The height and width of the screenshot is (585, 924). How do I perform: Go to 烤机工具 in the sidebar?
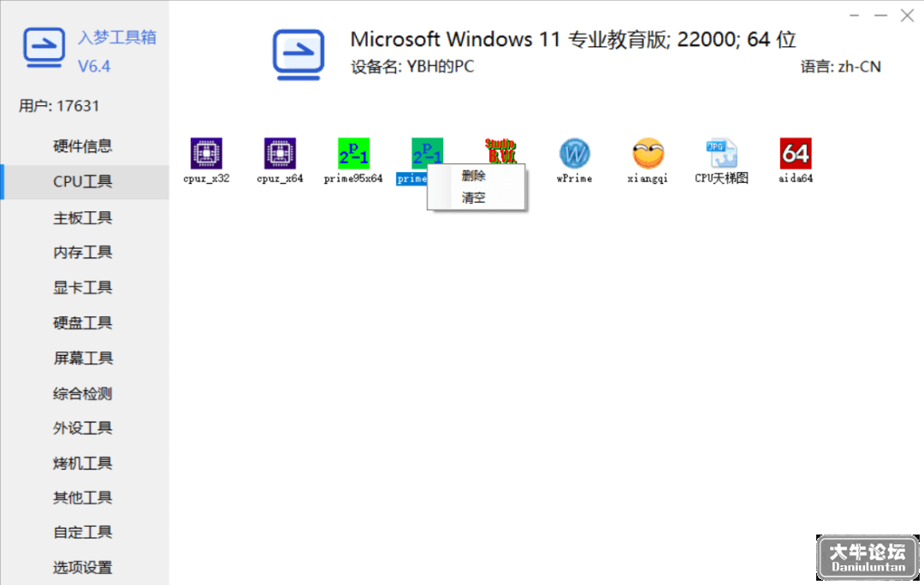click(x=85, y=463)
